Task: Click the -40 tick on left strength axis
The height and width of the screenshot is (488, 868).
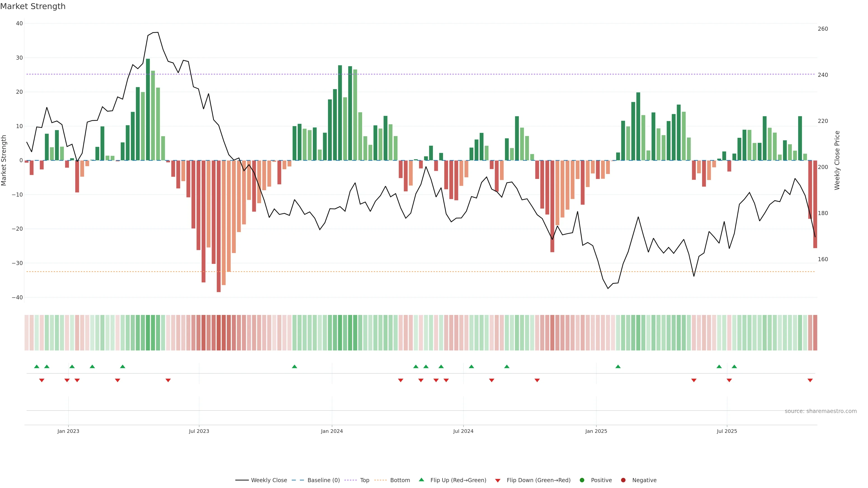Action: [x=17, y=297]
